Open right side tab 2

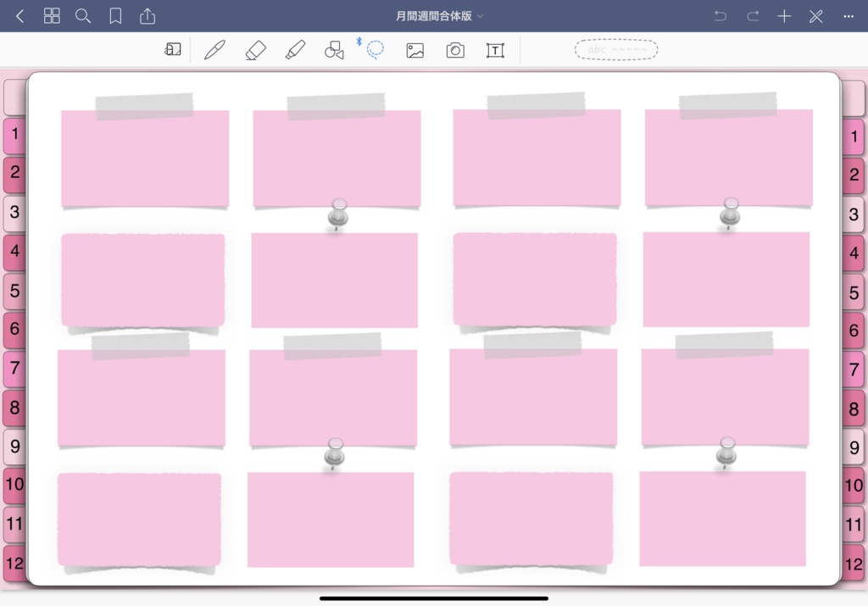coord(854,175)
